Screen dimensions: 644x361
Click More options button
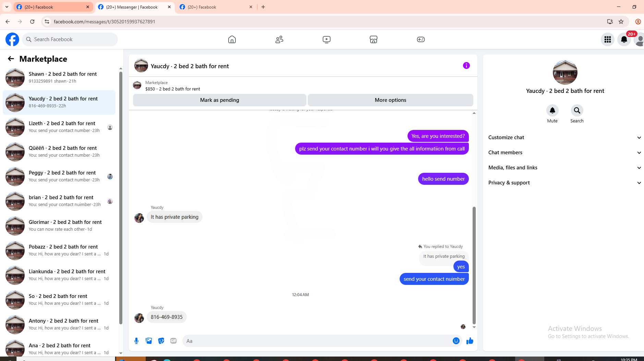(x=390, y=100)
